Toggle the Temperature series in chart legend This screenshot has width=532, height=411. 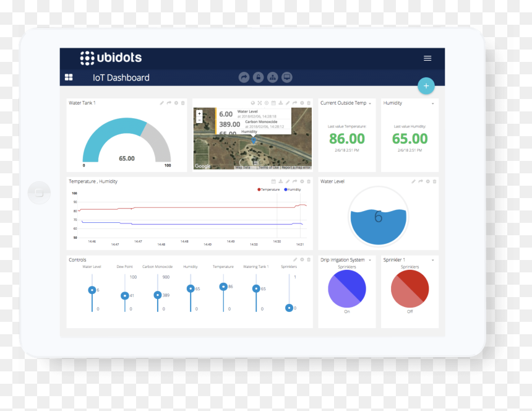268,189
